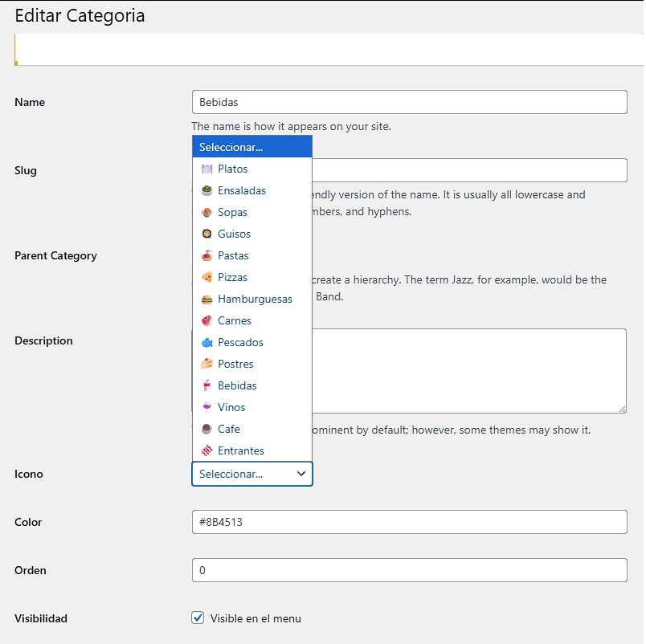This screenshot has height=644, width=646.
Task: Select the Vinos icon option
Action: point(231,407)
